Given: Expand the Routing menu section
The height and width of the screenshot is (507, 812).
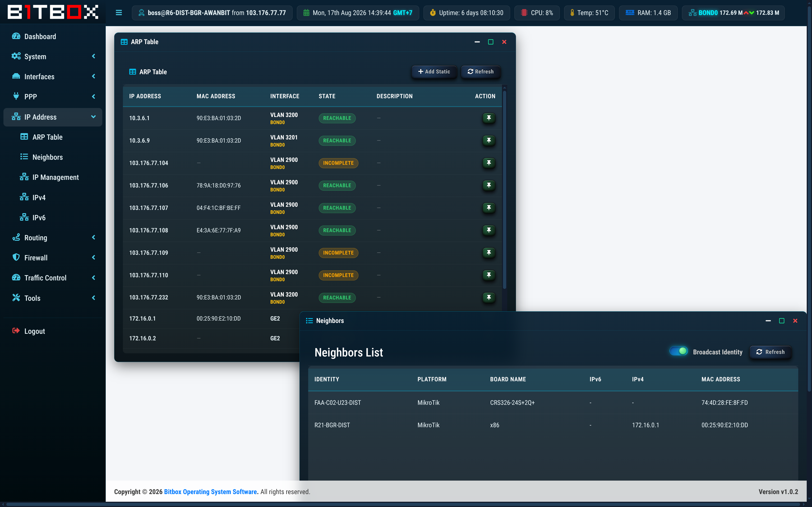Looking at the screenshot, I should [53, 238].
